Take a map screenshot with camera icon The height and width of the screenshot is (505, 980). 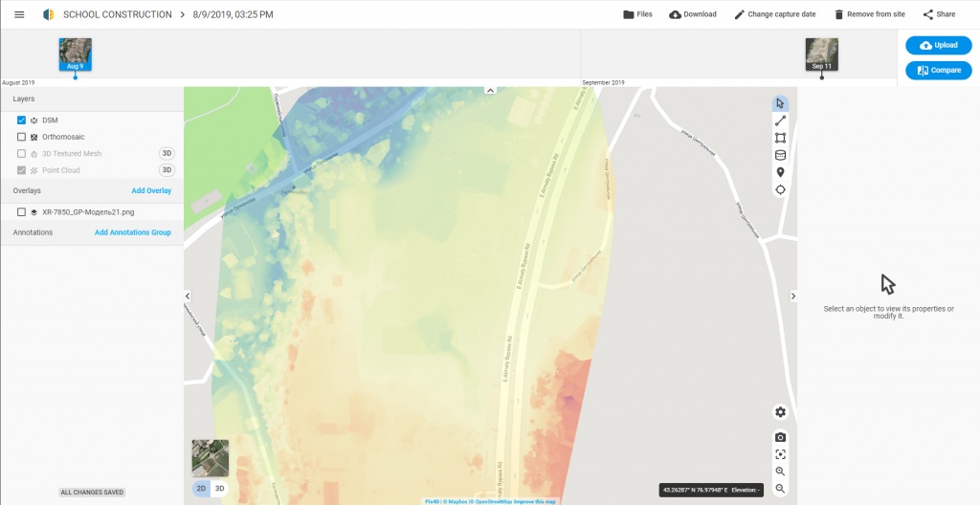[x=780, y=437]
